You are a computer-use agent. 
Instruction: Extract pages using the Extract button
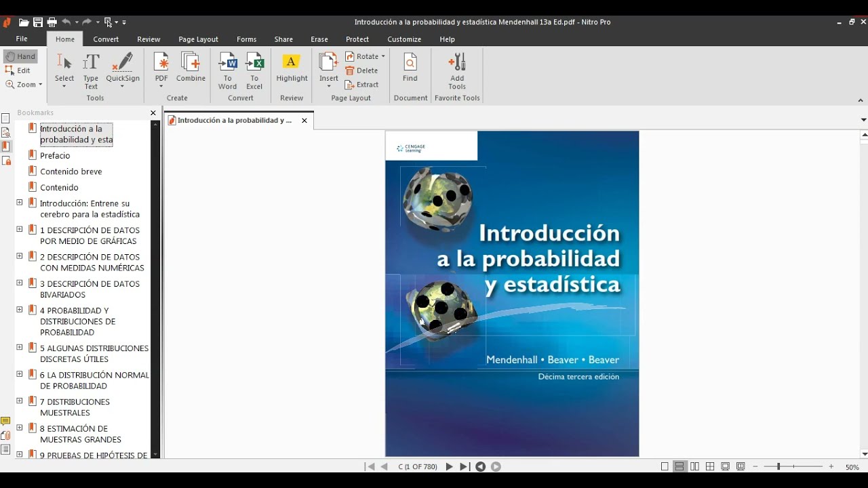click(362, 85)
